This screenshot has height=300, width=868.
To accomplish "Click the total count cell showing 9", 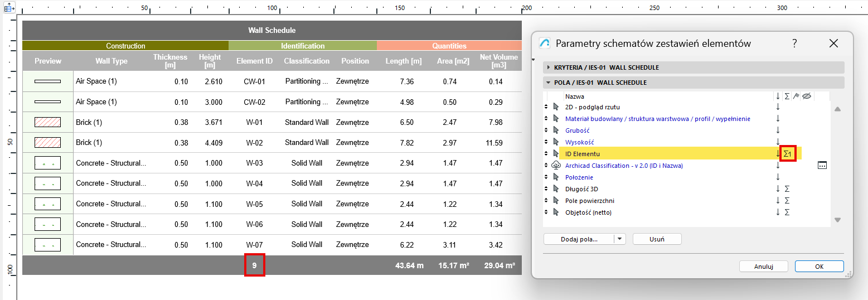I will click(x=254, y=265).
